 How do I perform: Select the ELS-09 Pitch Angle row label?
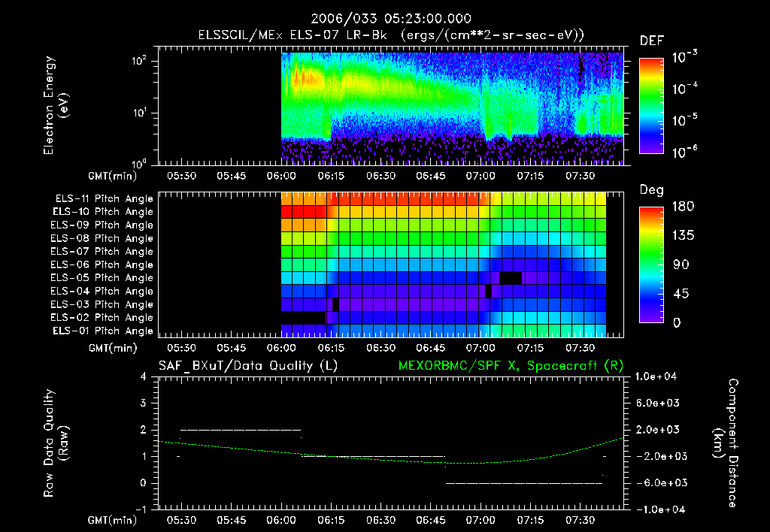click(x=102, y=225)
